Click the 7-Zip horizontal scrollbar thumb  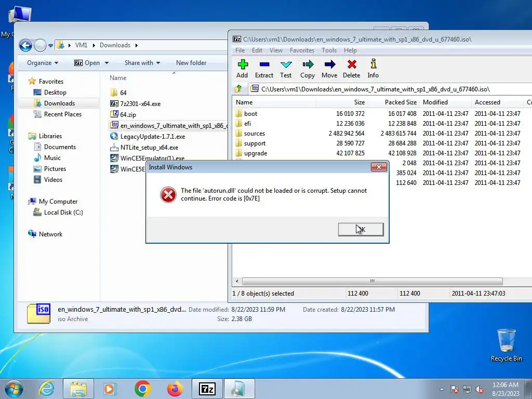372,281
